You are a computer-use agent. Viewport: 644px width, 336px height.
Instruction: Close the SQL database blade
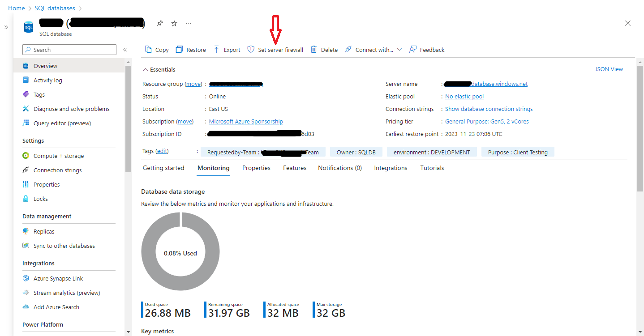tap(628, 23)
